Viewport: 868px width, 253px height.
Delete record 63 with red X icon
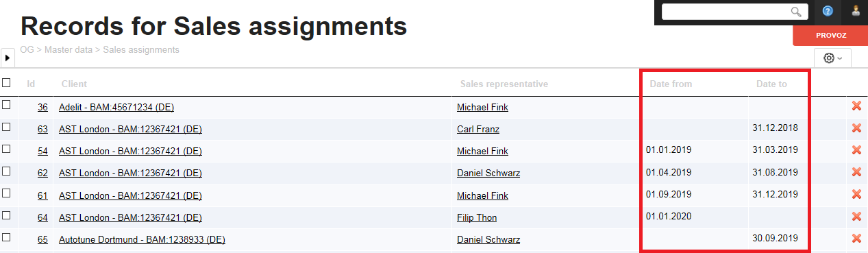(856, 128)
